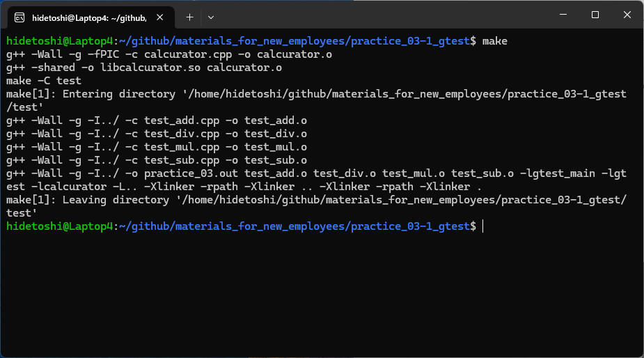Select the hidetoshi@Laptop4 tab title
The image size is (644, 358).
click(88, 16)
